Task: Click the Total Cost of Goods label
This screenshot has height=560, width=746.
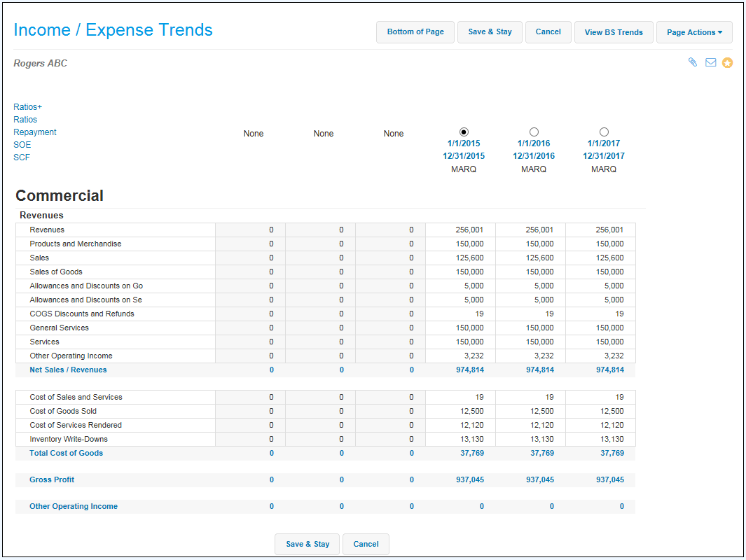Action: pyautogui.click(x=66, y=453)
